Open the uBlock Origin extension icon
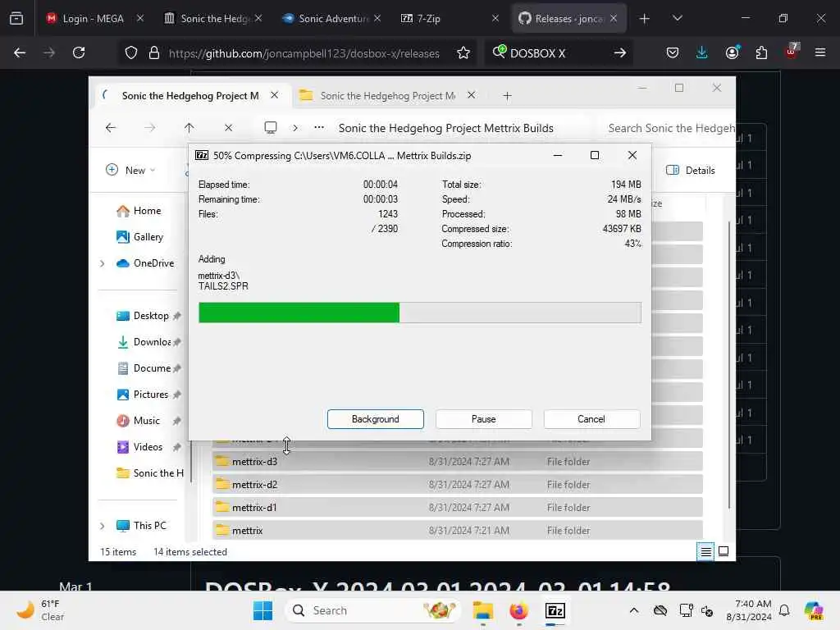 [791, 52]
